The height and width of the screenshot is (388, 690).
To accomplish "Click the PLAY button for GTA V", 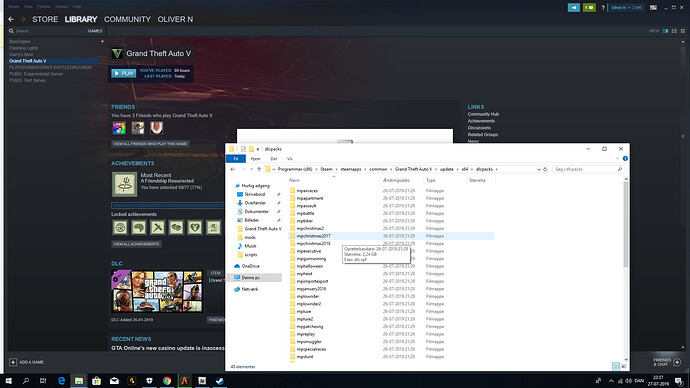I will click(124, 73).
